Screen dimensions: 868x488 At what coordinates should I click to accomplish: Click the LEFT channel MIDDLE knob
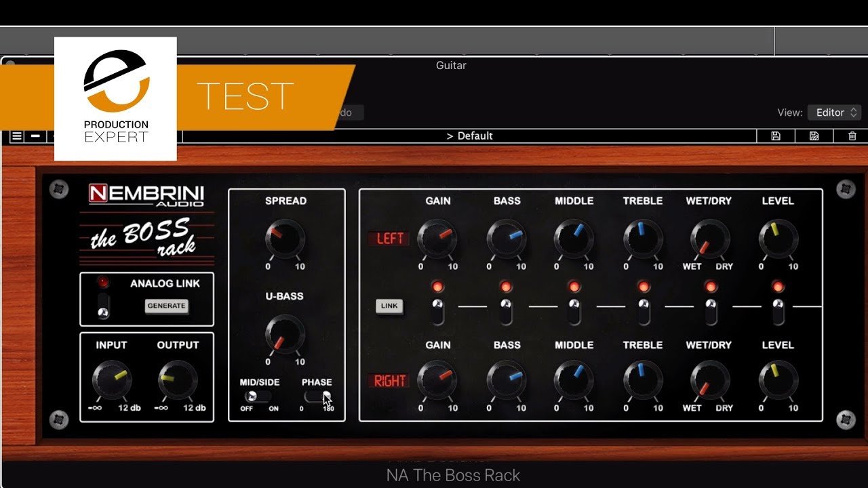(574, 239)
